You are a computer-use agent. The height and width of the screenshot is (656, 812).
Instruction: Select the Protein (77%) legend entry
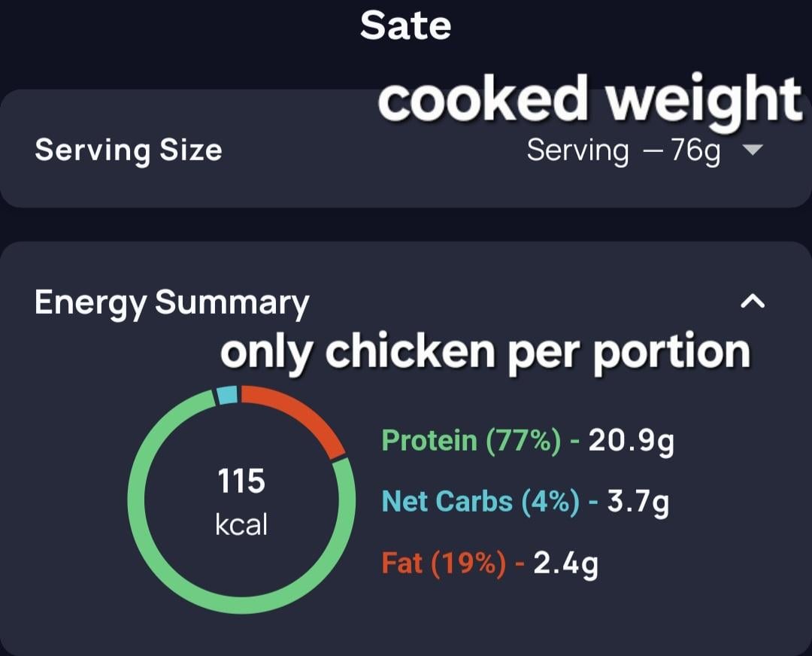point(471,441)
